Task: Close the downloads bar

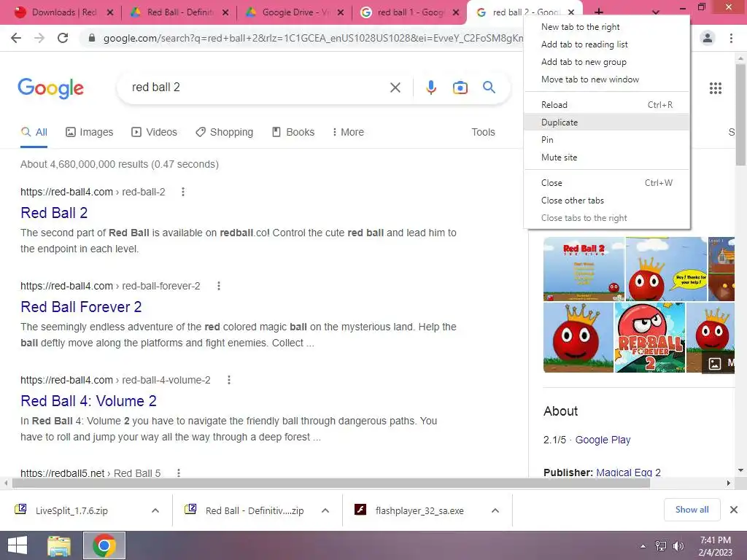Action: tap(734, 510)
